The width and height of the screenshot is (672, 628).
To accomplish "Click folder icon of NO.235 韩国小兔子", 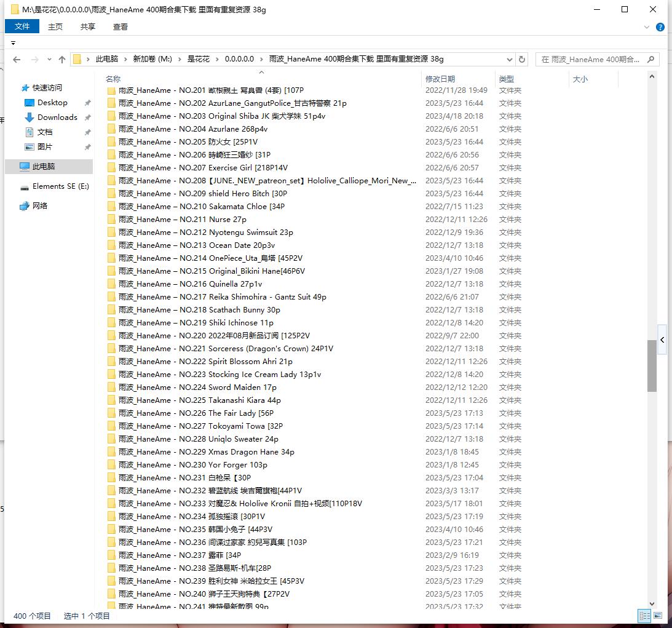I will (111, 530).
